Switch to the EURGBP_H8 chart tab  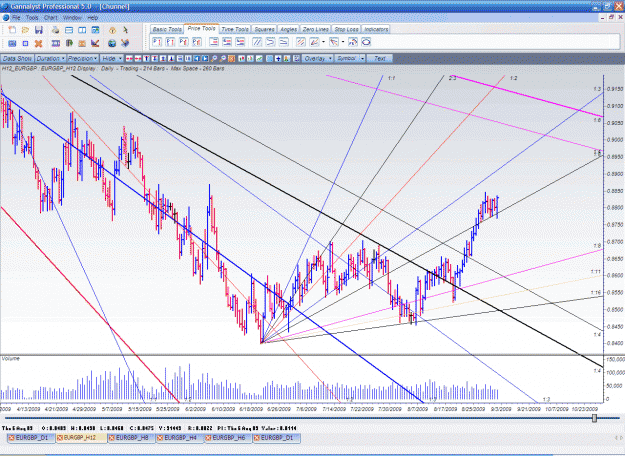[x=132, y=438]
